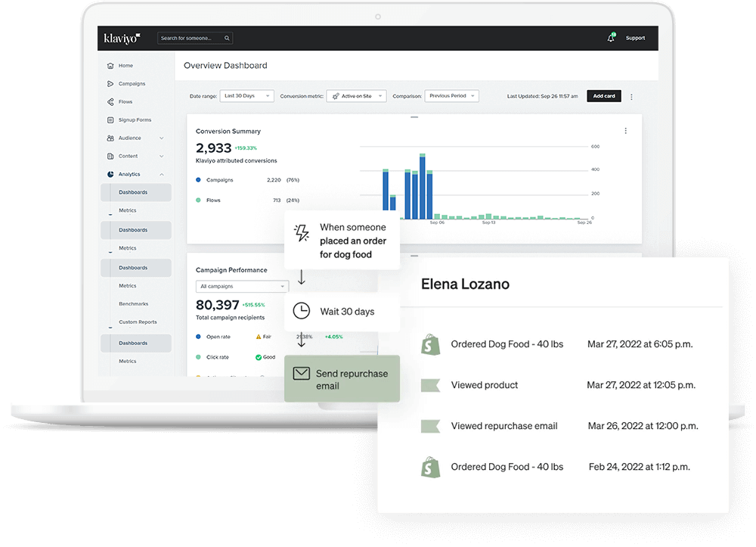The height and width of the screenshot is (547, 756).
Task: Click the Last Updated Sep 26 text
Action: tap(542, 97)
